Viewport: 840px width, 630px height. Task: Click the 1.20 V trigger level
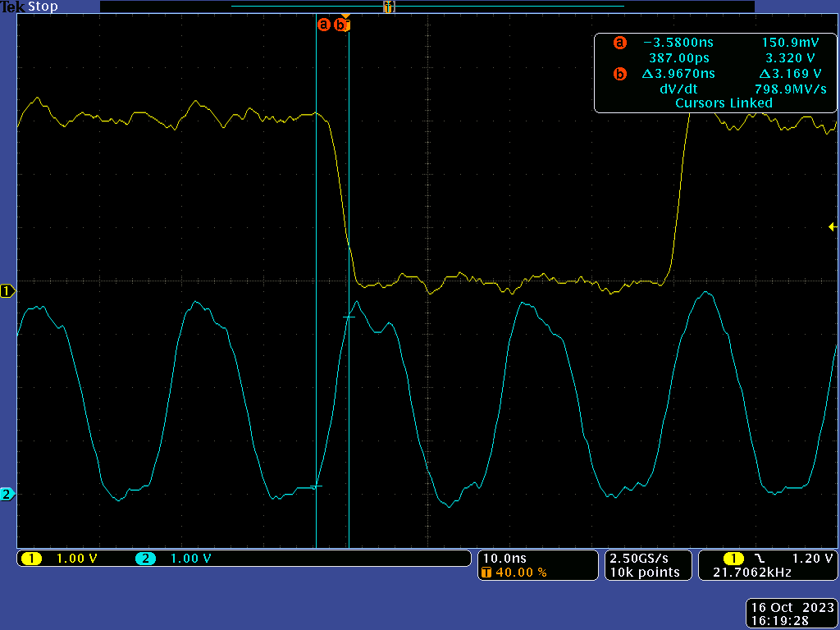click(x=813, y=558)
